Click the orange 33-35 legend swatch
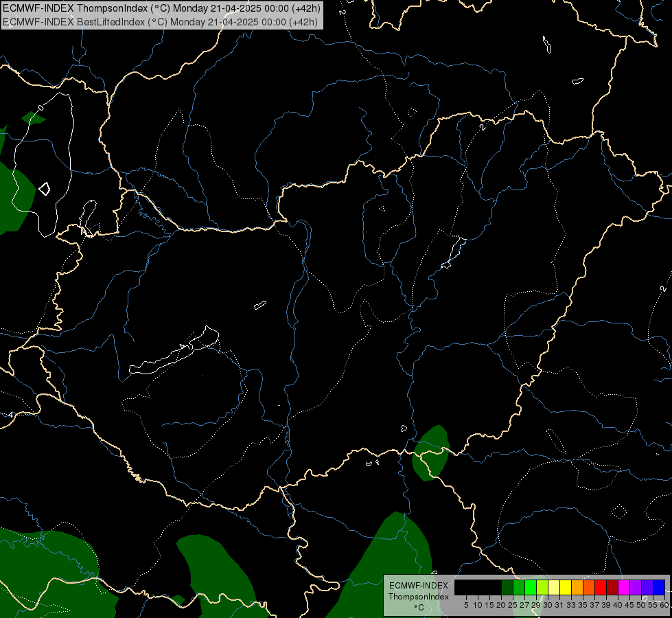 pos(577,587)
